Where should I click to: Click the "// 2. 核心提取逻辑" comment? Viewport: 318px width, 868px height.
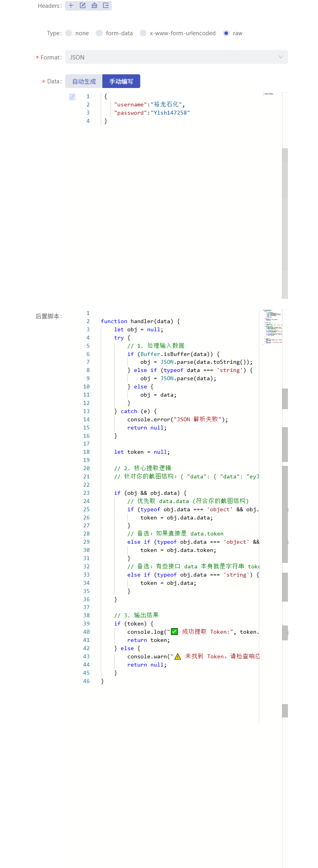pyautogui.click(x=143, y=468)
